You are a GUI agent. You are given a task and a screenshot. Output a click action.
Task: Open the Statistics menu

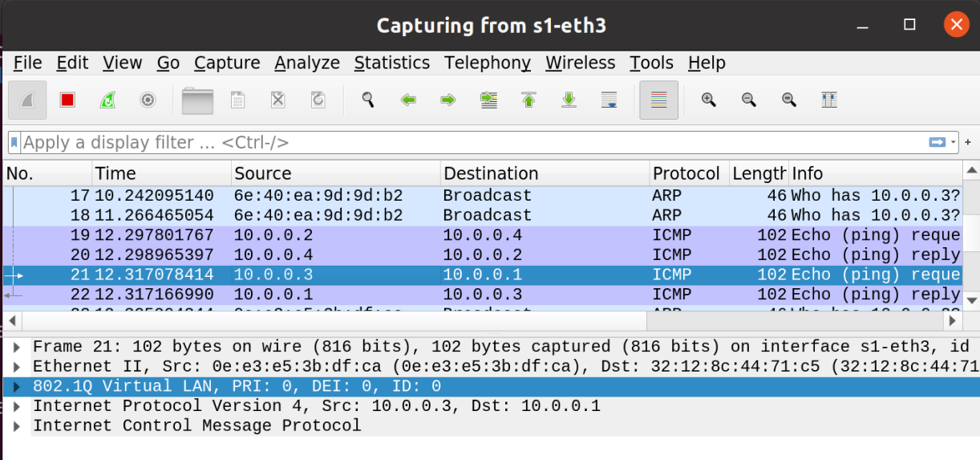391,63
